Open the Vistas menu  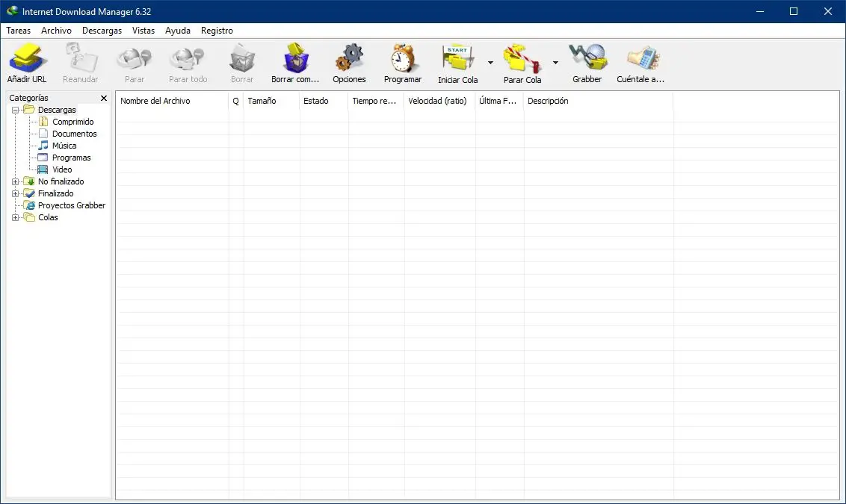pos(143,31)
